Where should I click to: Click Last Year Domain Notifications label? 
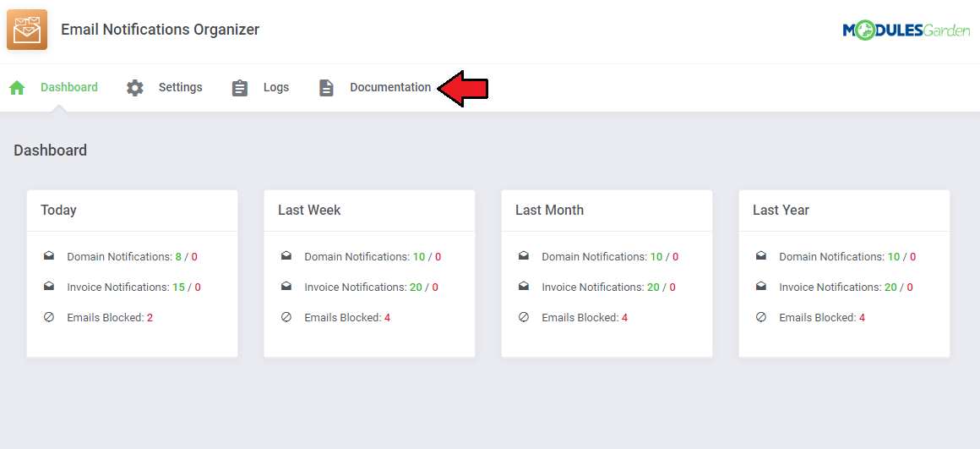(x=832, y=256)
